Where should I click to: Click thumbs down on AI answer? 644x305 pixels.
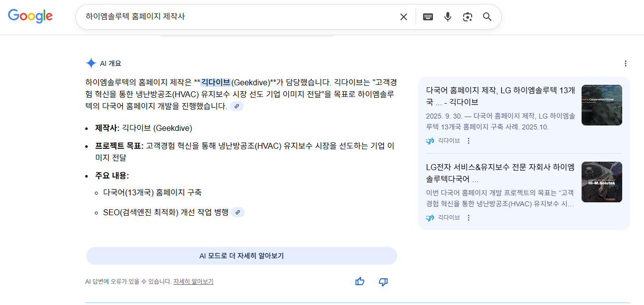[383, 282]
